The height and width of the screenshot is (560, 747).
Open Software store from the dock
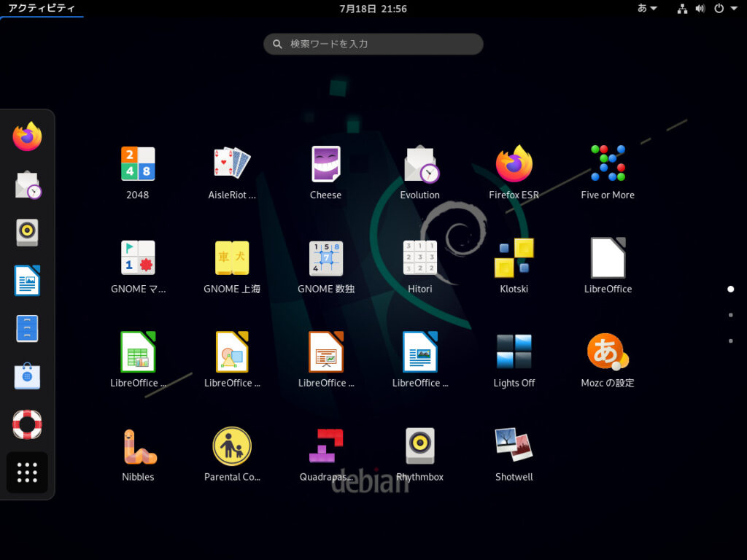(x=27, y=376)
